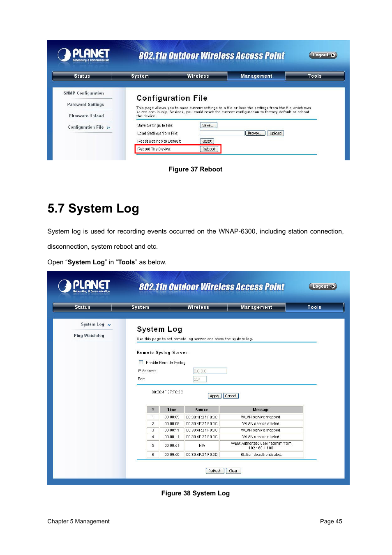Open Configuration File in the sidebar

coord(85,127)
